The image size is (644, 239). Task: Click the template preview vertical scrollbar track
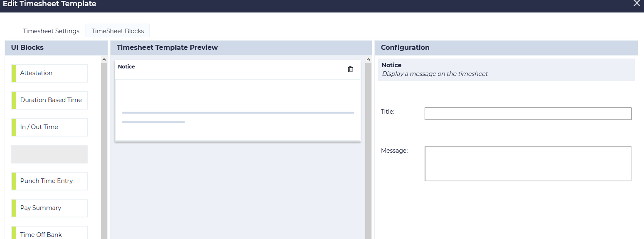pyautogui.click(x=368, y=149)
